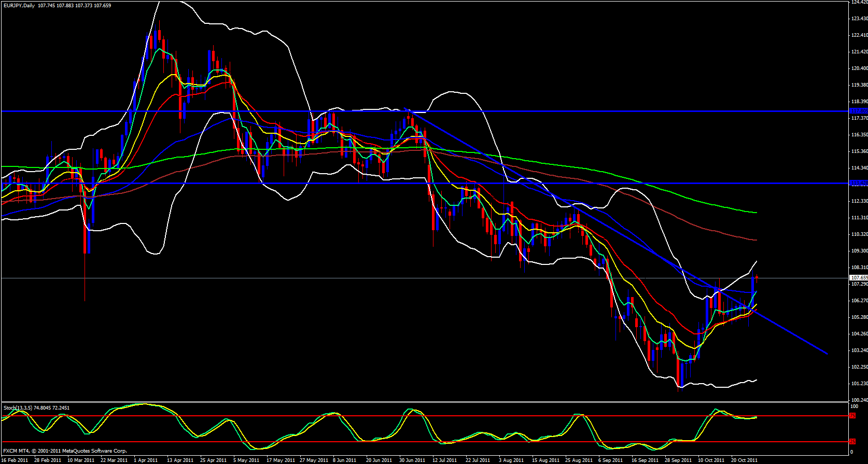The height and width of the screenshot is (464, 868).
Task: Click the 20 Oct 2011 date label
Action: pos(744,460)
